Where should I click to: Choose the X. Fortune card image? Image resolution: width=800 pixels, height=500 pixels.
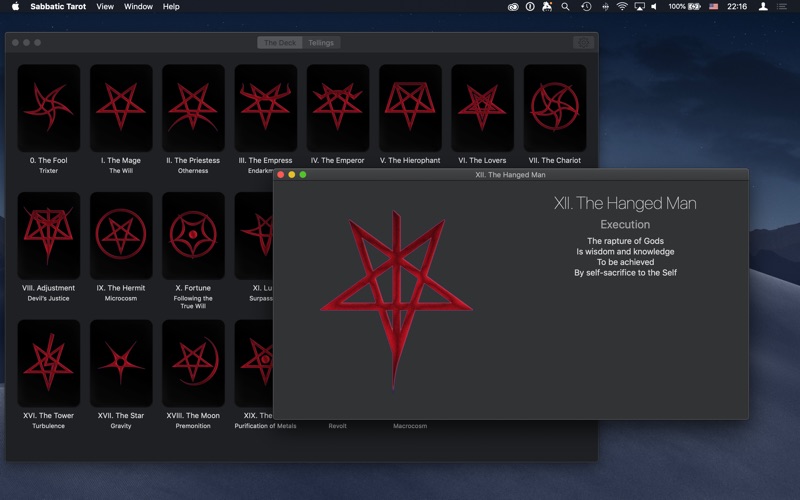(193, 235)
